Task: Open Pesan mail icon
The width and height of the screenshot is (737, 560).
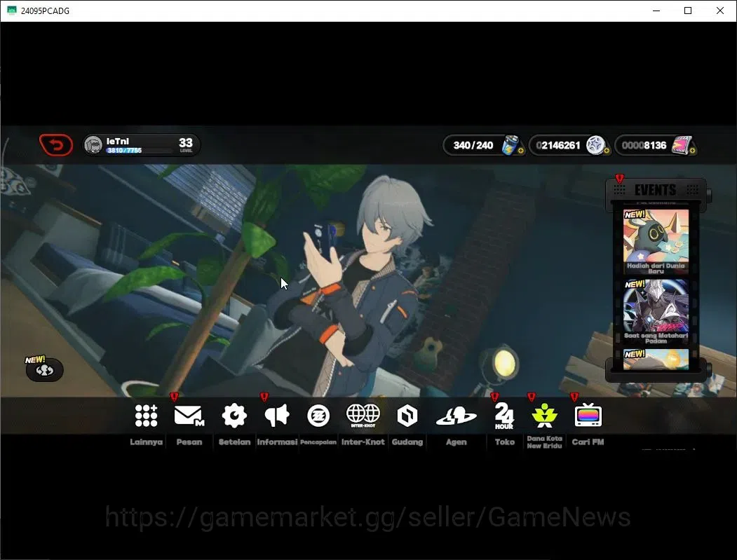Action: 189,416
